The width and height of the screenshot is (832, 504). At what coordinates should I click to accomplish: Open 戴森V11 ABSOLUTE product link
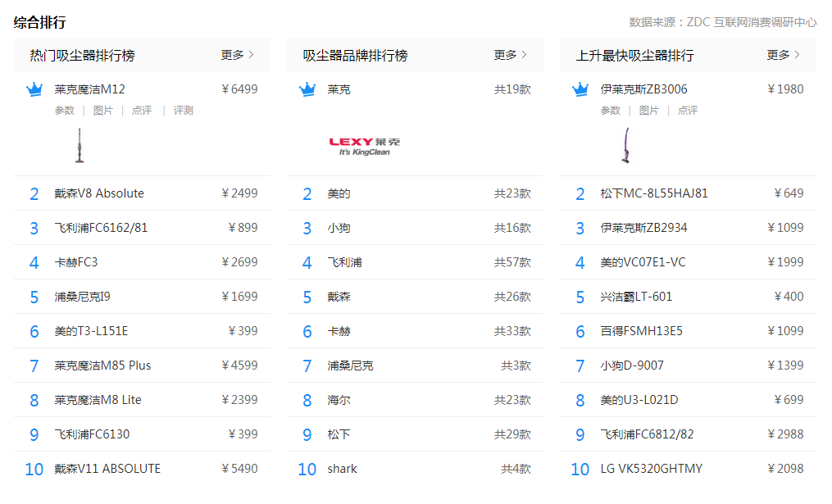(107, 469)
